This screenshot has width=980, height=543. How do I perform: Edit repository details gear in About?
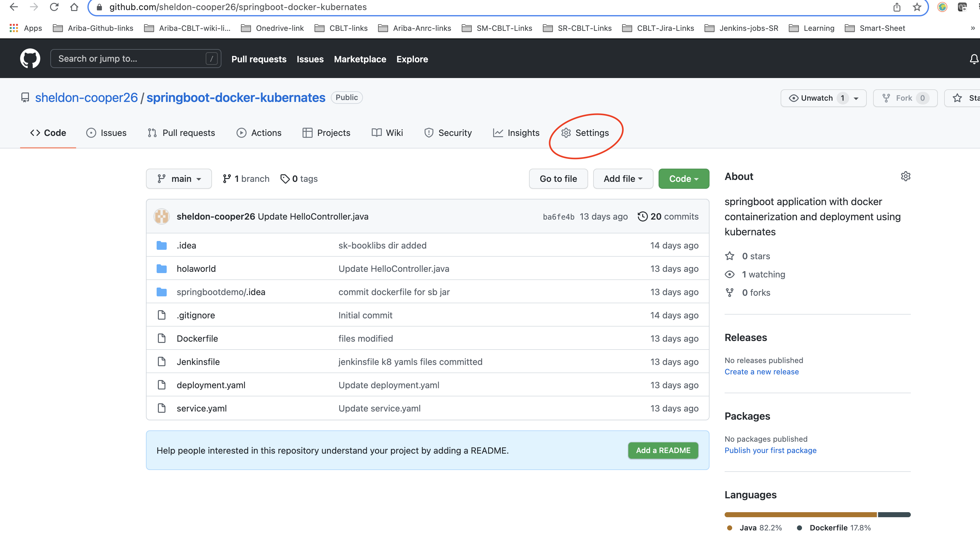pyautogui.click(x=905, y=176)
